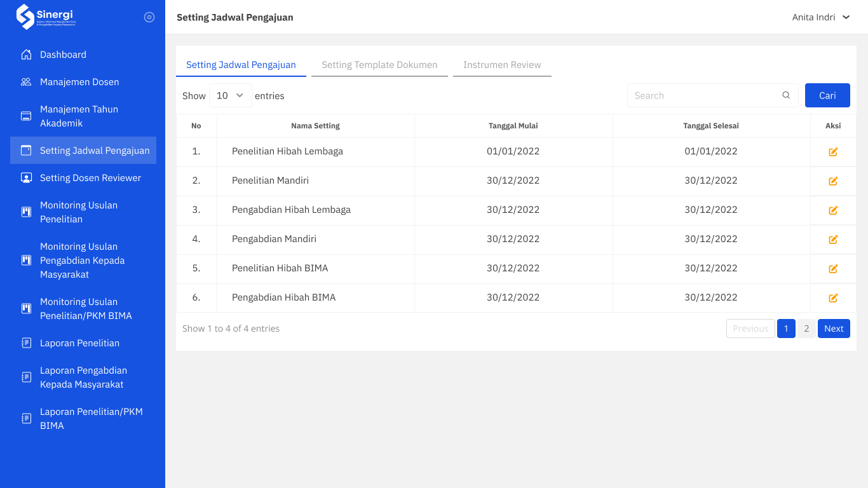This screenshot has width=868, height=488.
Task: Click start date 01/01/2022
Action: pos(513,151)
